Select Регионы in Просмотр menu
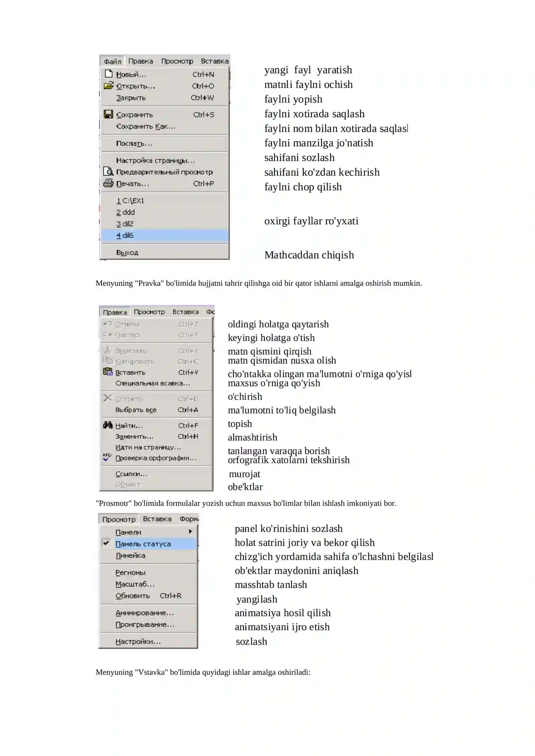 pos(148,572)
